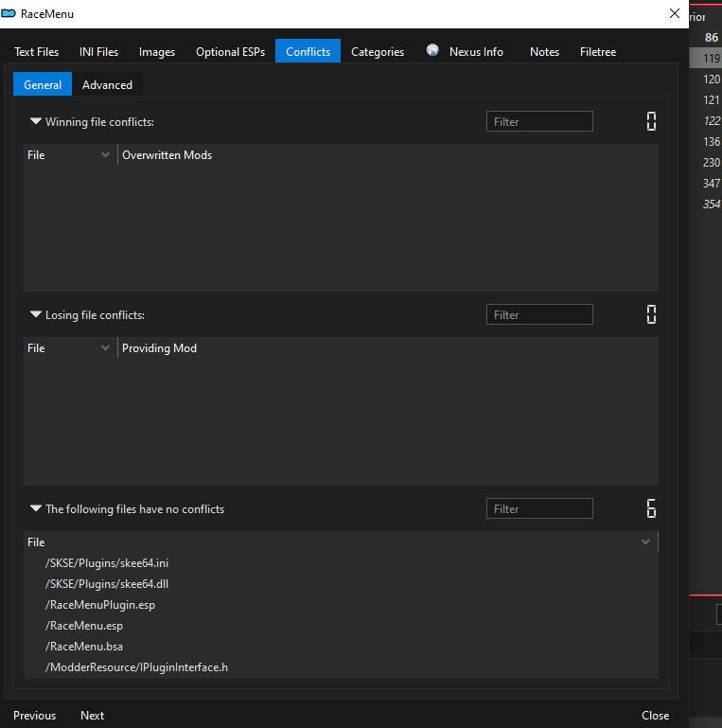722x728 pixels.
Task: Click the Losing file conflicts filter field
Action: pos(539,315)
